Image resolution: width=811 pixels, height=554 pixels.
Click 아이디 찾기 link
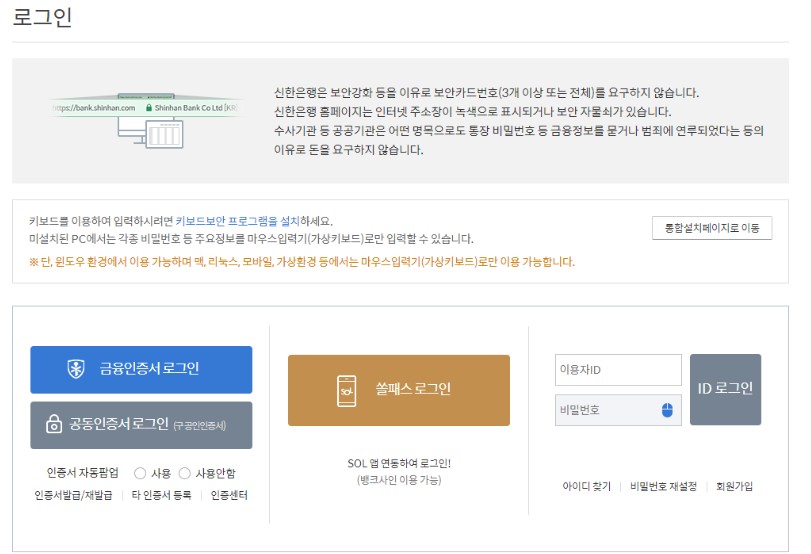point(587,486)
